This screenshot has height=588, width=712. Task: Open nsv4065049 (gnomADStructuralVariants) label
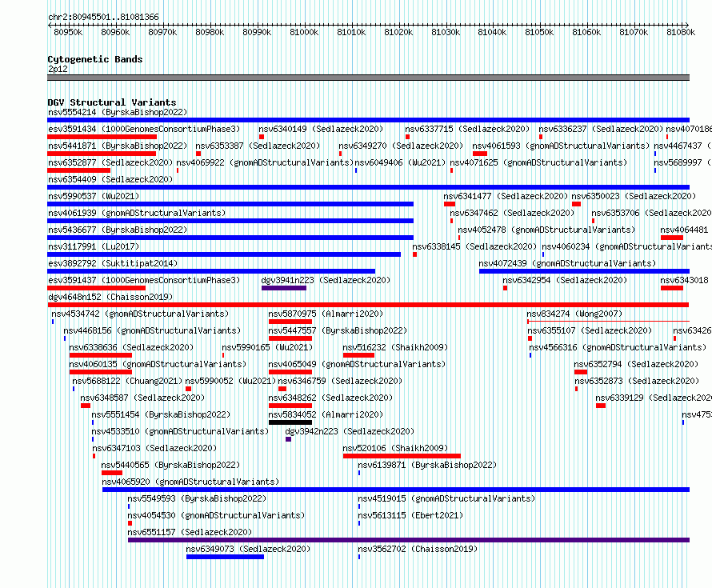click(357, 364)
